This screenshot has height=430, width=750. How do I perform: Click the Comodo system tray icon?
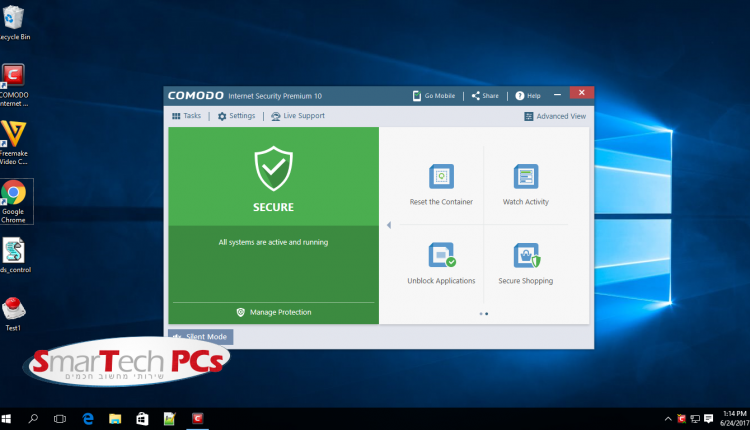[x=682, y=419]
